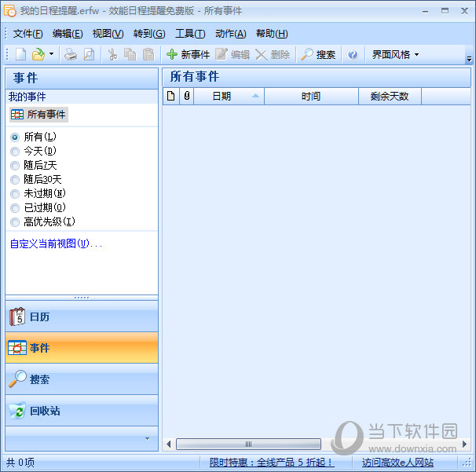Open the 帮助(H) menu
Screen dimensions: 476x472
pos(272,34)
